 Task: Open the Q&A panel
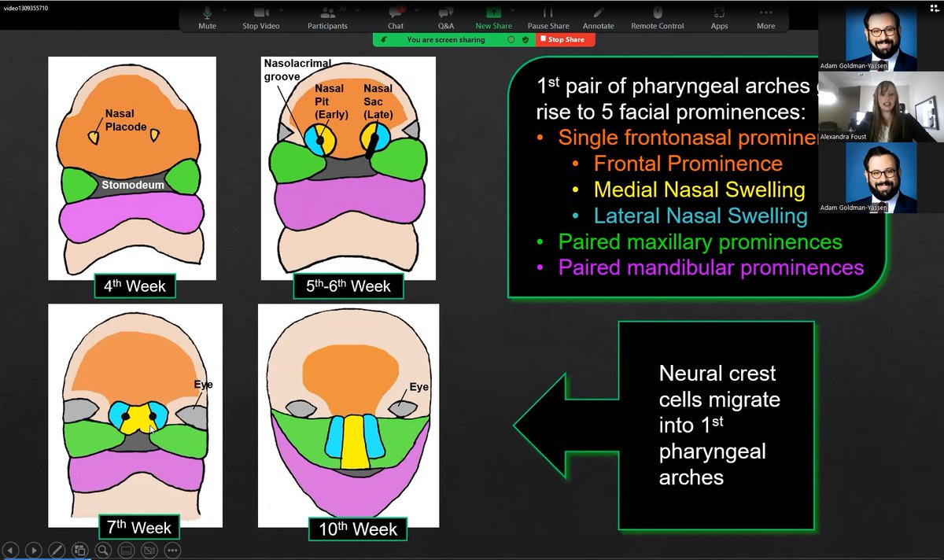point(444,16)
